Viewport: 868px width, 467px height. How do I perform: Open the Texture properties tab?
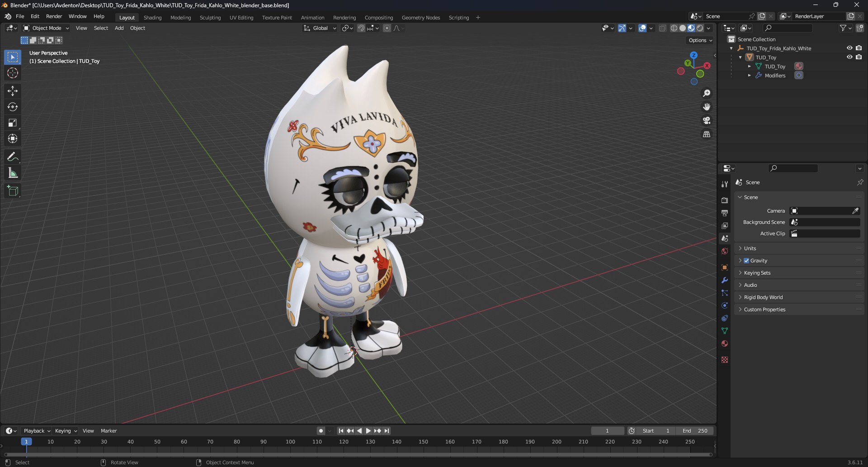[725, 360]
